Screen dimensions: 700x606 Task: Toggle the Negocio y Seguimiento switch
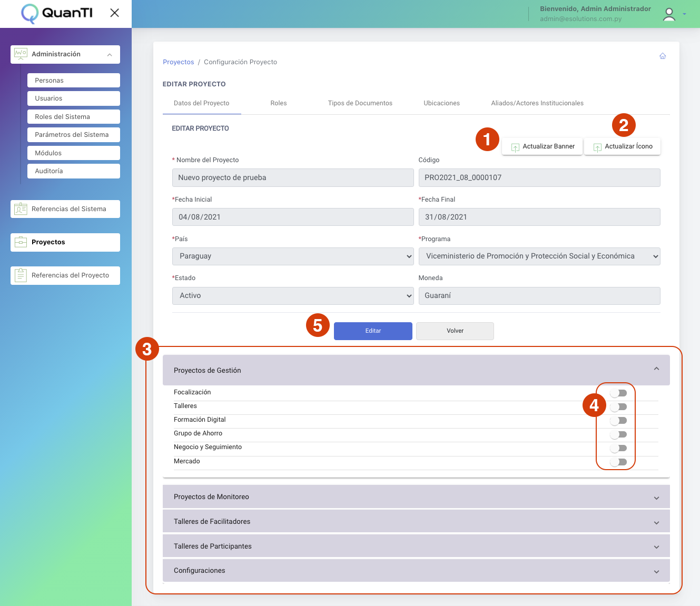618,448
